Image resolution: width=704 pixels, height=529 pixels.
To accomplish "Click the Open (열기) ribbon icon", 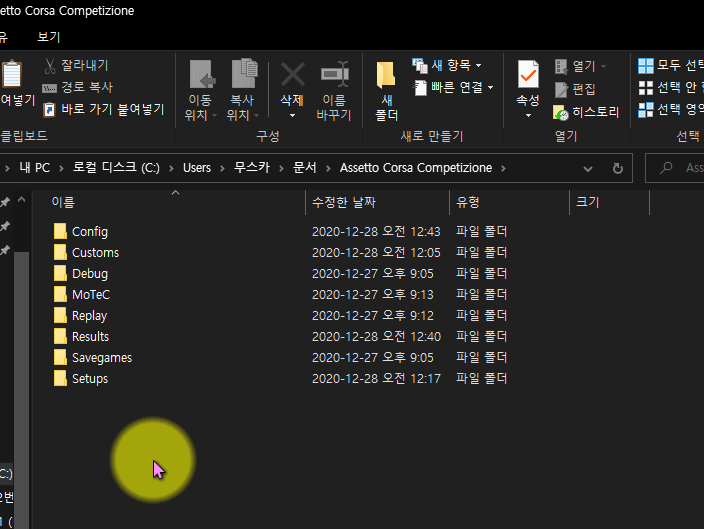I will pos(561,66).
